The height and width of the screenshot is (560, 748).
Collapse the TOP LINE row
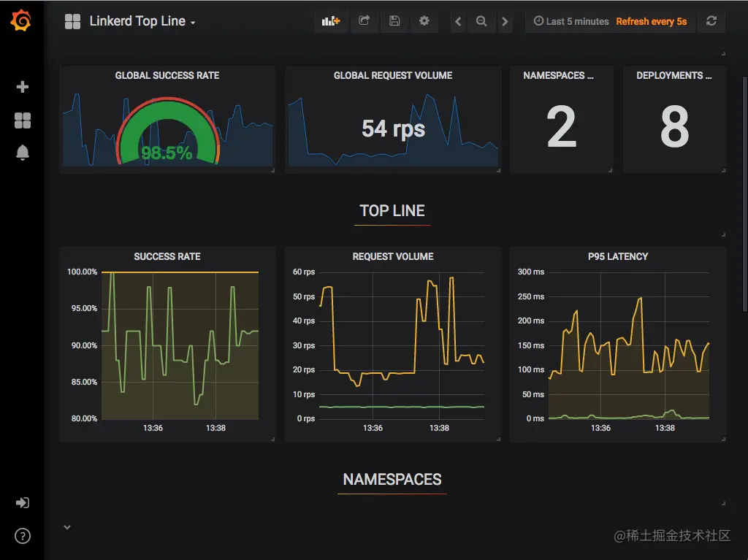point(392,210)
